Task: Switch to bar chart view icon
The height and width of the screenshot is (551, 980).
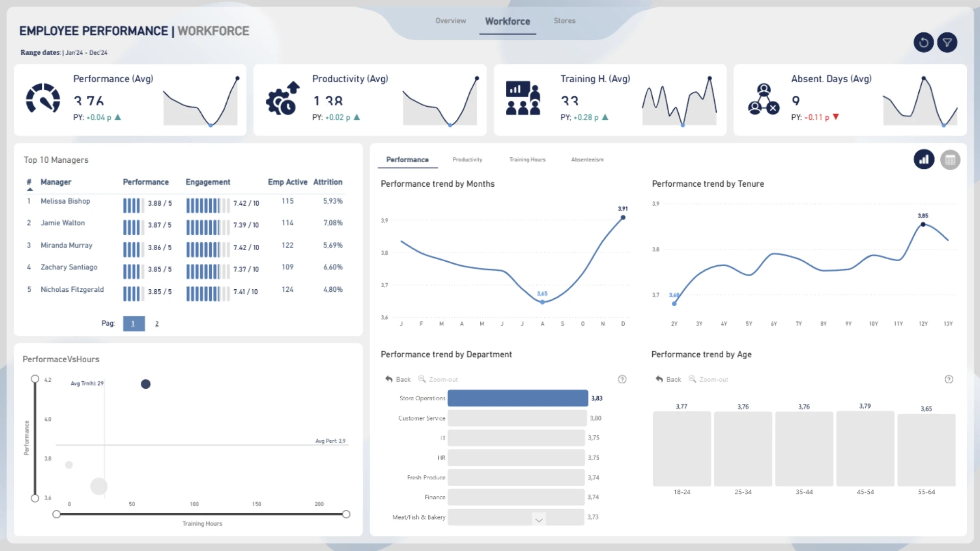Action: [x=924, y=160]
